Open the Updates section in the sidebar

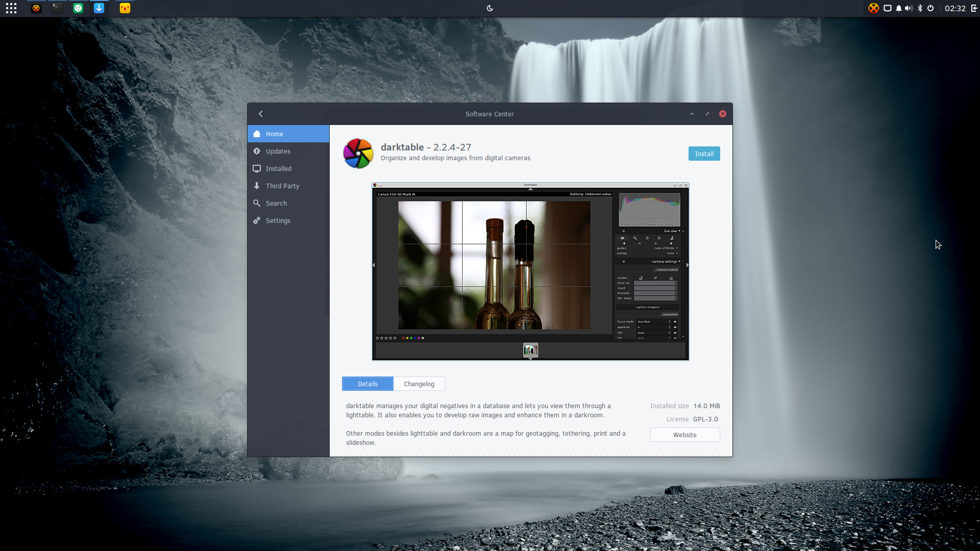click(x=288, y=151)
